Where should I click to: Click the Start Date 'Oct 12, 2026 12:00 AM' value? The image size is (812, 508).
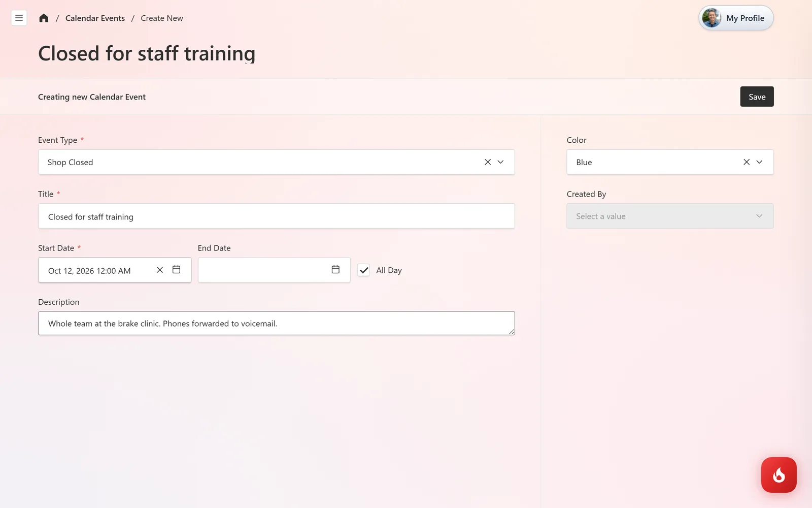(x=89, y=271)
